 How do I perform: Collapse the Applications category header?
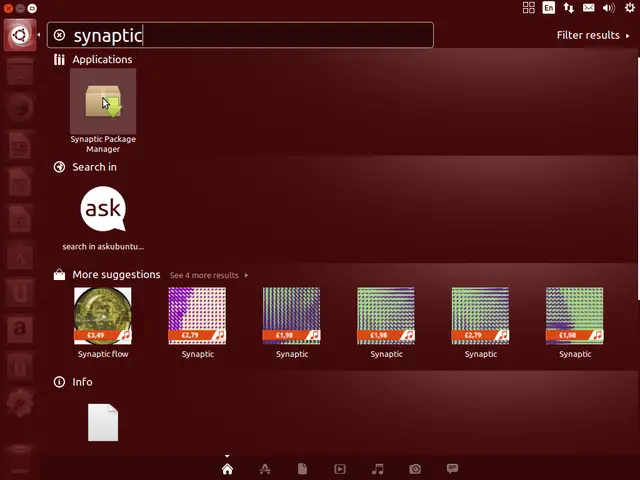coord(93,60)
